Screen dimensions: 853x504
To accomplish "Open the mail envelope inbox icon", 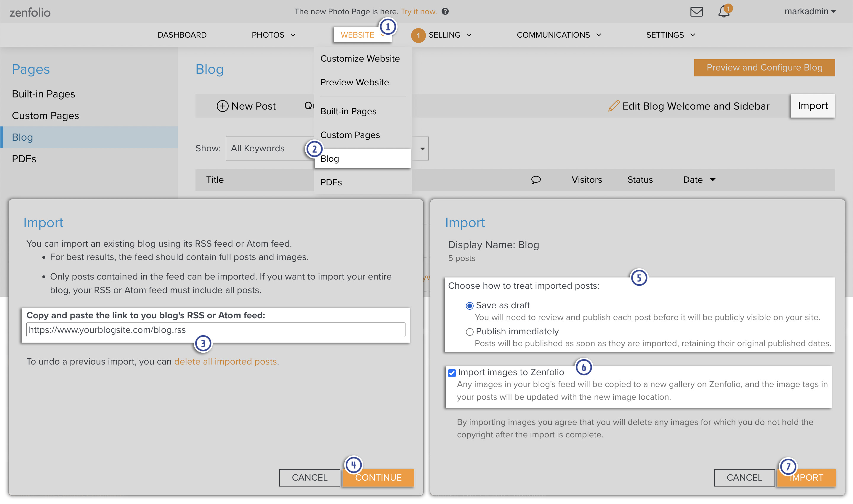I will coord(696,12).
